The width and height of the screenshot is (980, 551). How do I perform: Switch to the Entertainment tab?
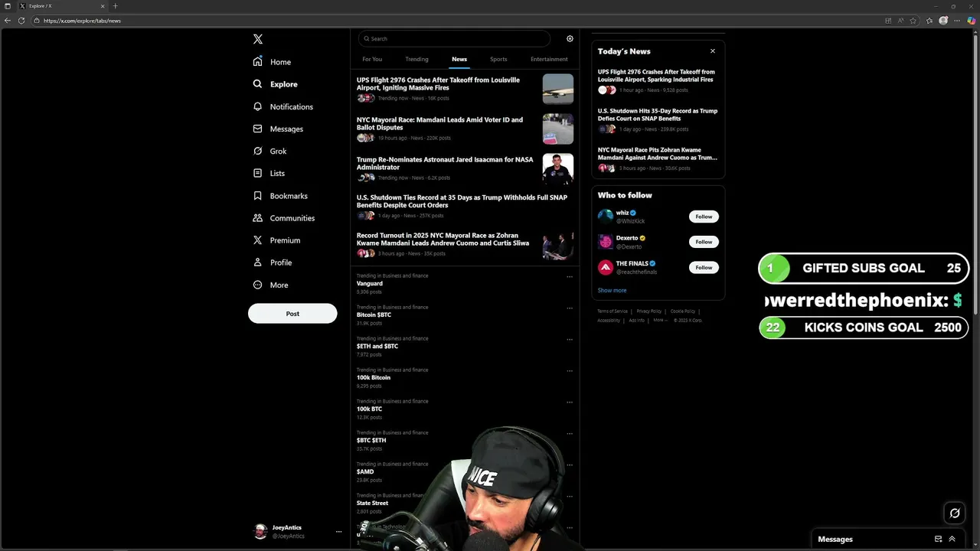pyautogui.click(x=549, y=59)
